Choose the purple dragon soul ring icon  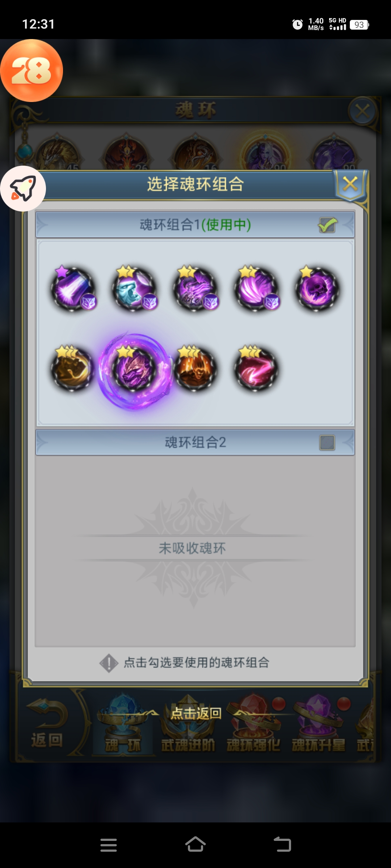(x=195, y=289)
